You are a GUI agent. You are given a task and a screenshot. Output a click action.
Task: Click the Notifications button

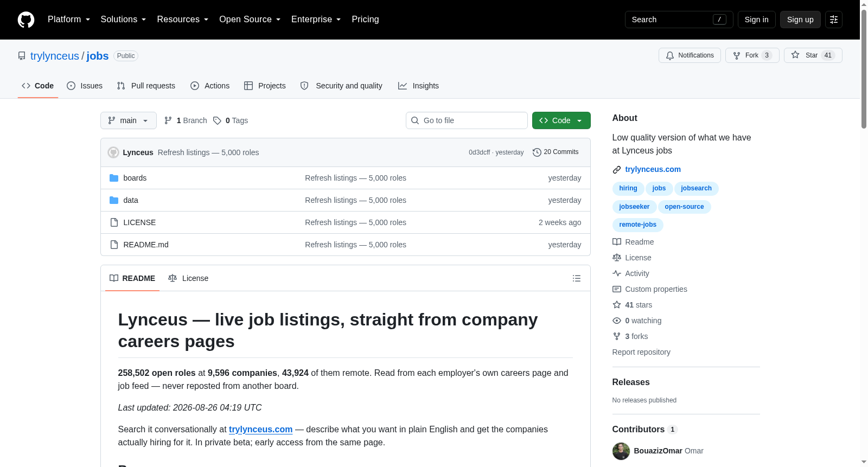click(x=690, y=55)
